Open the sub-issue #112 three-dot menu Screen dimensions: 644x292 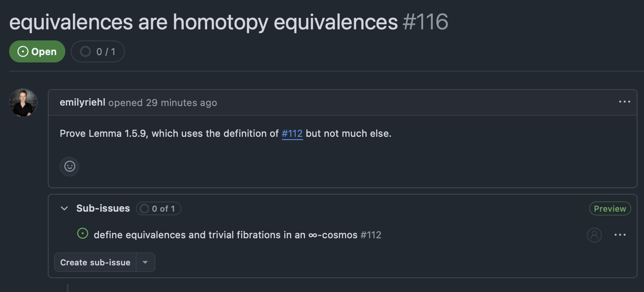point(620,235)
